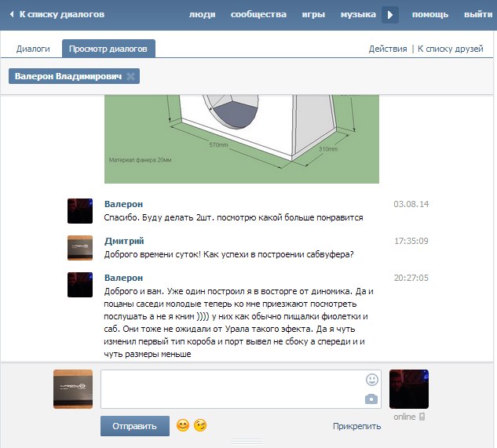Click the Отправить button

(135, 426)
